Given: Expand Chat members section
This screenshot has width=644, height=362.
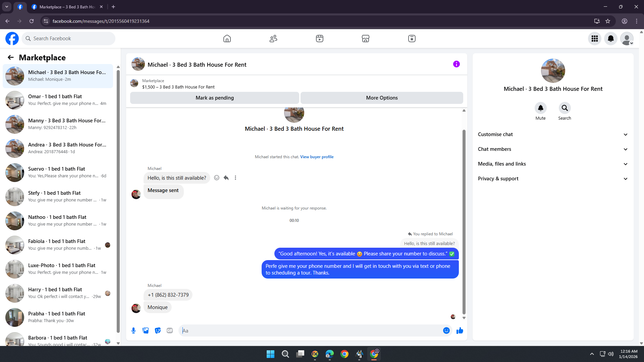Looking at the screenshot, I should pyautogui.click(x=553, y=149).
